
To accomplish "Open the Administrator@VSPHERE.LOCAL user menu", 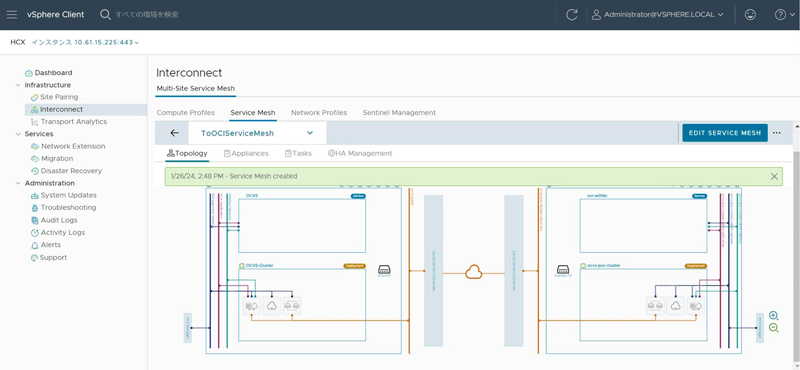I will click(x=658, y=15).
